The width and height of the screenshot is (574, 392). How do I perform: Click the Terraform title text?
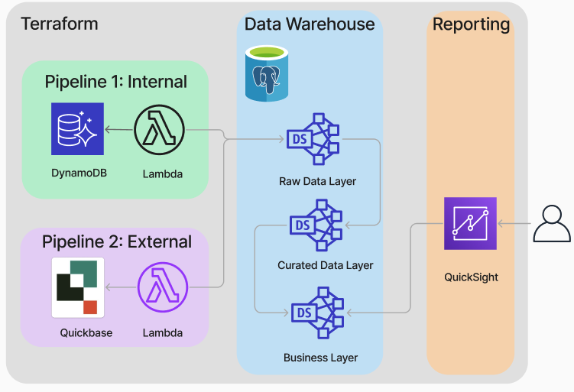click(60, 24)
